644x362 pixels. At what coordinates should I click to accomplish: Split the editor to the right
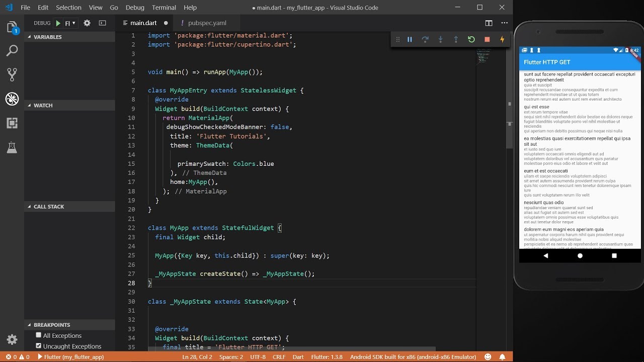click(489, 23)
